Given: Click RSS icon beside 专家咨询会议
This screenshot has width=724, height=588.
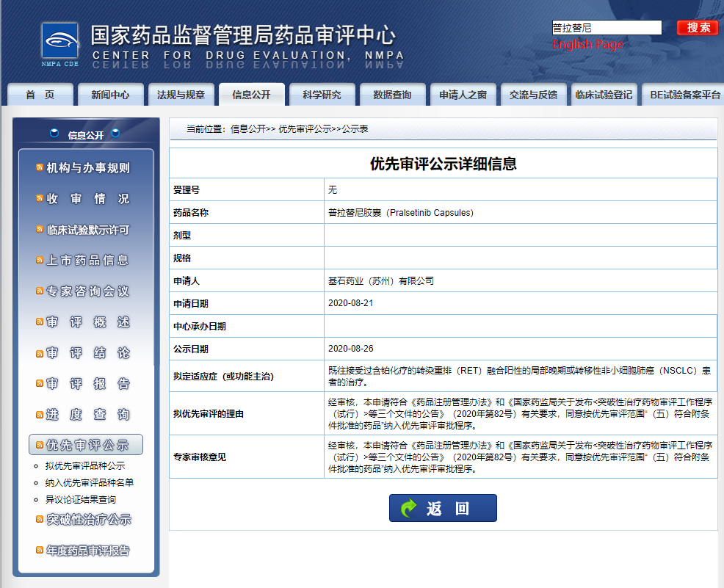Looking at the screenshot, I should (40, 291).
